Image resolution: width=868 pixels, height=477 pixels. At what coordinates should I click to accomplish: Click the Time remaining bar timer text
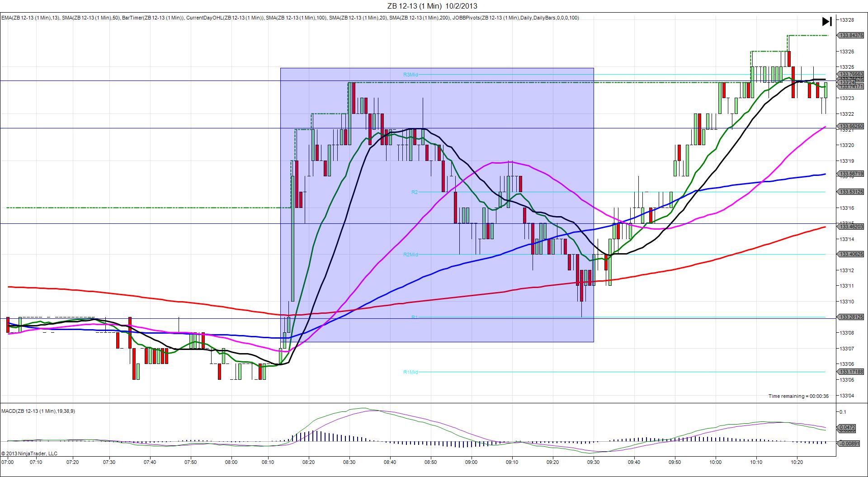coord(798,396)
